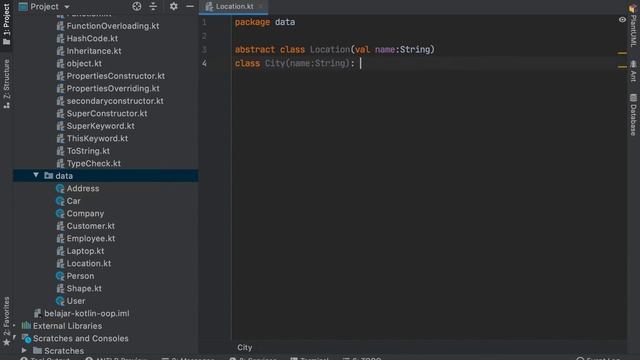Open TypeCheck.kt file
Screen dimensions: 640x360
click(93, 163)
